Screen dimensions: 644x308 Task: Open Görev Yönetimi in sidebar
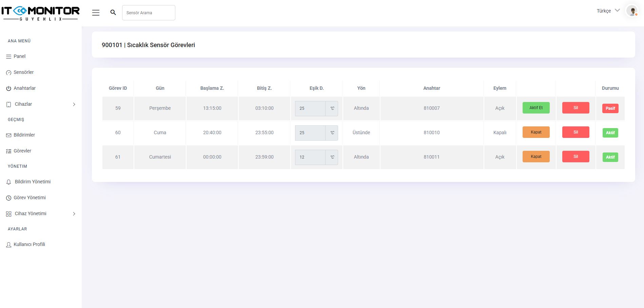[x=30, y=198]
